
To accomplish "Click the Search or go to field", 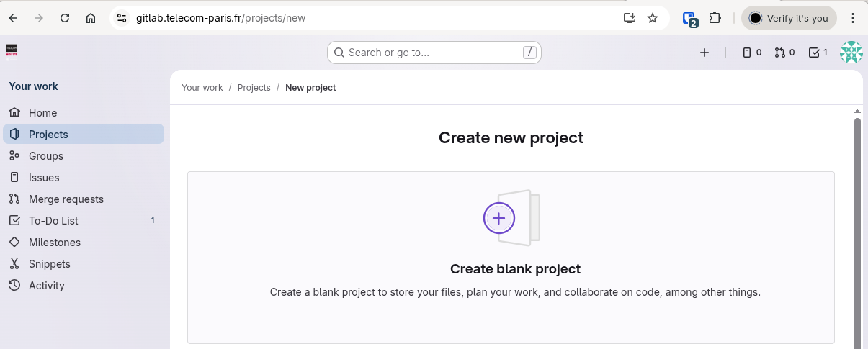I will 434,53.
